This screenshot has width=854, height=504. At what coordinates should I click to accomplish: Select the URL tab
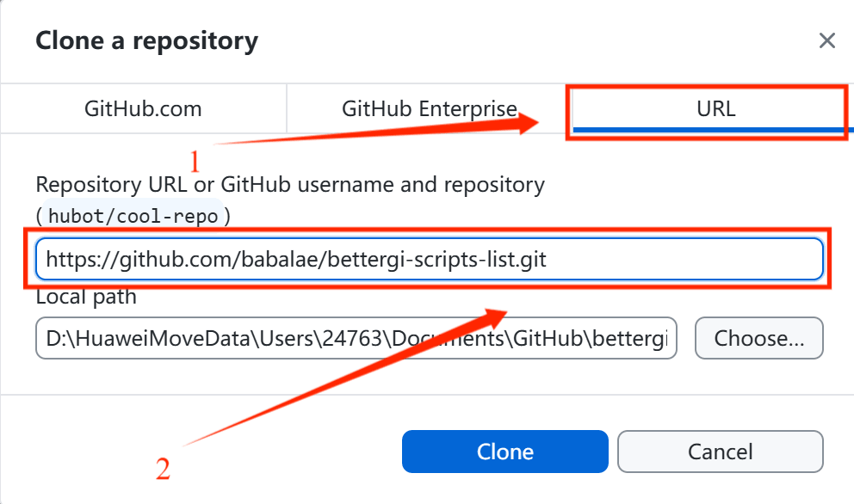pyautogui.click(x=715, y=109)
